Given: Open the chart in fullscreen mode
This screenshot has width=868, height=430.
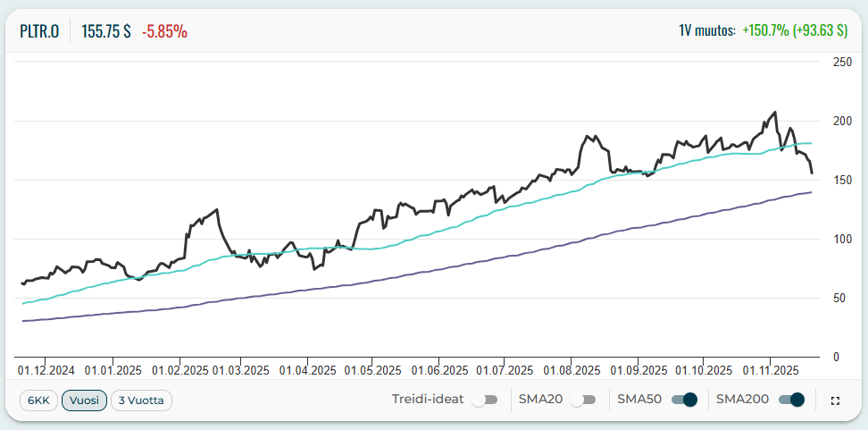Looking at the screenshot, I should pos(835,400).
